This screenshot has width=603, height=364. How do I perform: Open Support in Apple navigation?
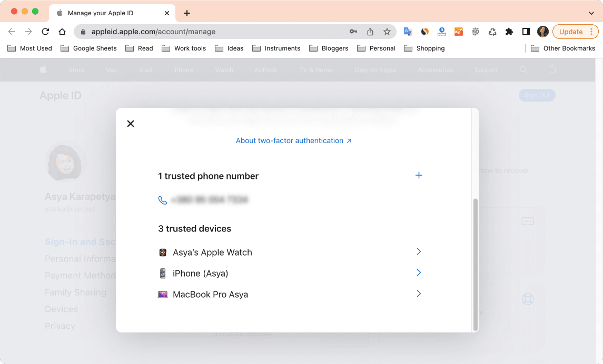point(486,70)
